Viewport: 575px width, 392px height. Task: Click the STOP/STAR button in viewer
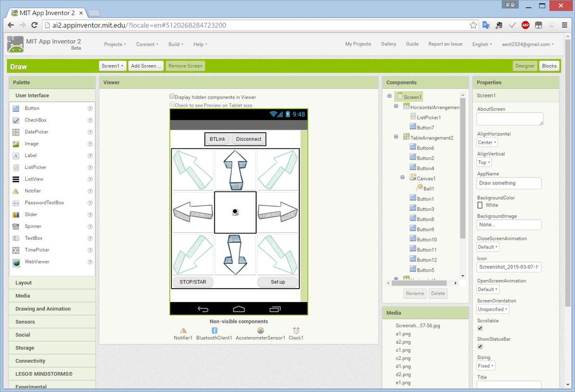click(x=193, y=282)
